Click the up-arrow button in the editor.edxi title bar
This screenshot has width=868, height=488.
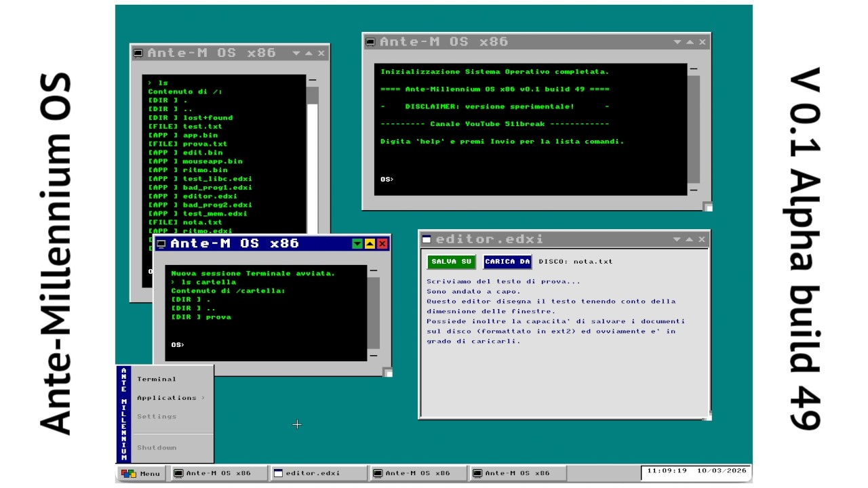pos(689,239)
